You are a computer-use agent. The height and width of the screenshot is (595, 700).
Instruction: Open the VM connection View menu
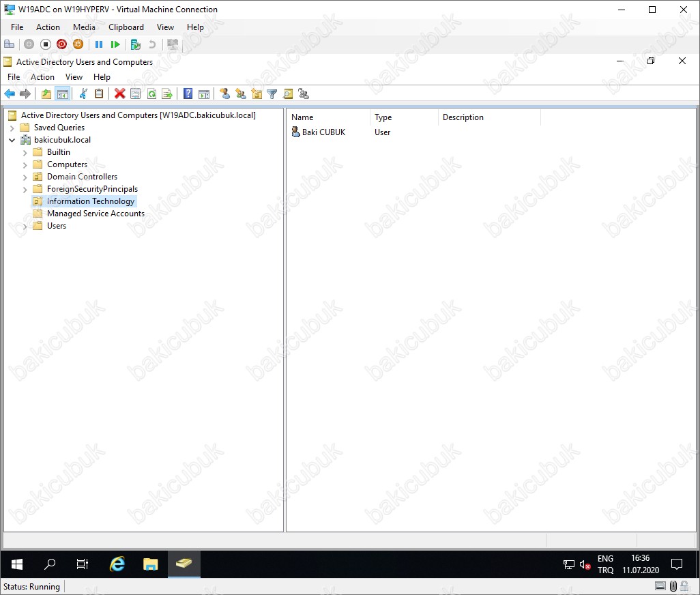[x=165, y=27]
